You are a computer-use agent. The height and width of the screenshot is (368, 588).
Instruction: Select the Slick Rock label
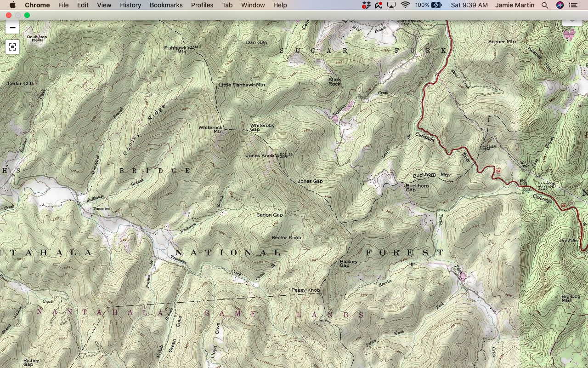[x=334, y=81]
